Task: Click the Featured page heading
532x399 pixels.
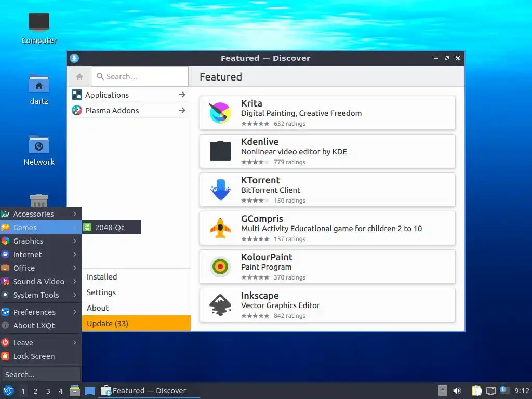Action: pyautogui.click(x=220, y=77)
